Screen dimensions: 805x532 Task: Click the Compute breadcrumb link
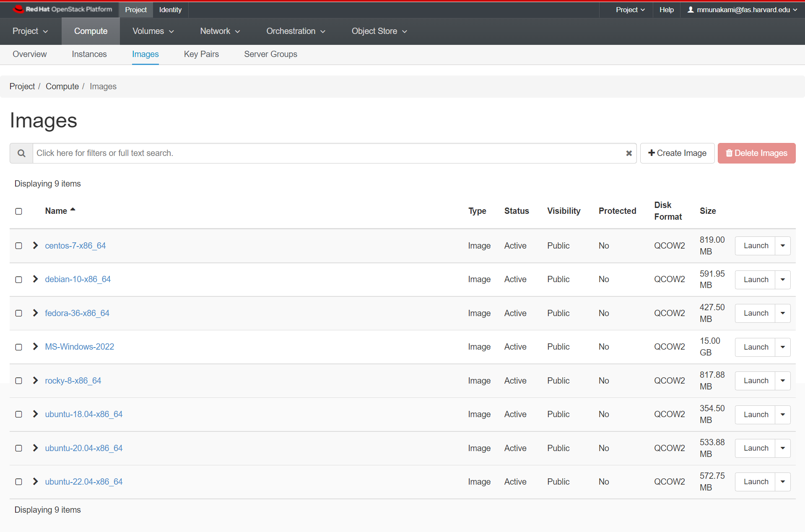(62, 86)
